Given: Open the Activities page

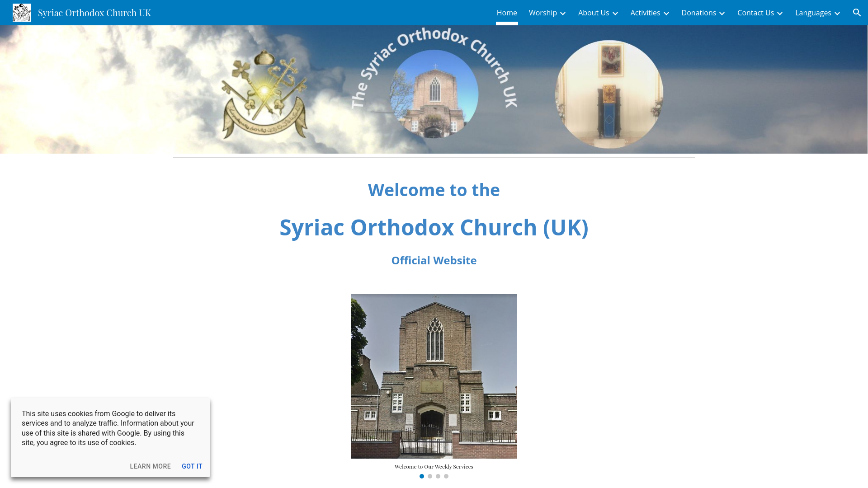Looking at the screenshot, I should [645, 13].
